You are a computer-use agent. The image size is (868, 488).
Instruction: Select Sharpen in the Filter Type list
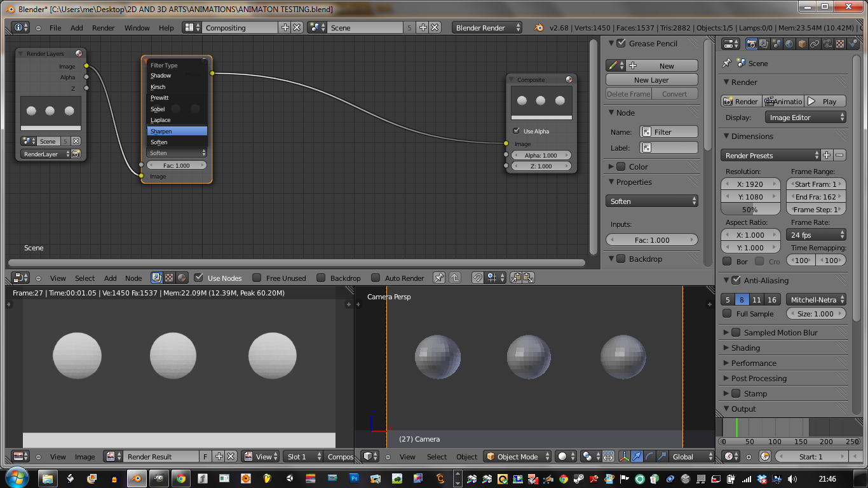[177, 131]
